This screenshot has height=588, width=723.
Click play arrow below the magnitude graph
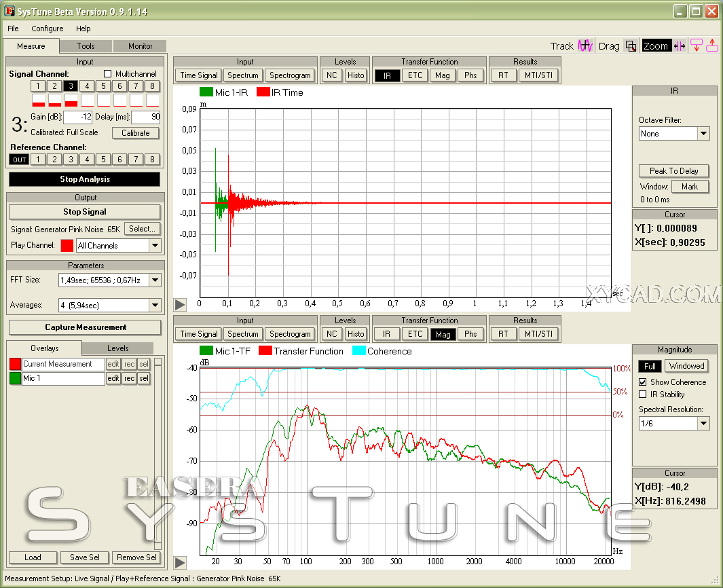(x=180, y=563)
